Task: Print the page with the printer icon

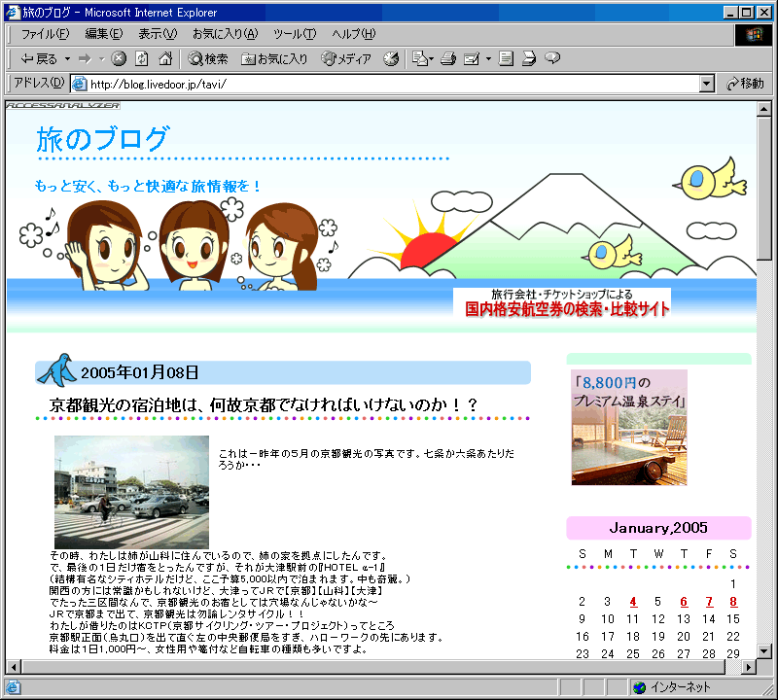Action: (448, 59)
